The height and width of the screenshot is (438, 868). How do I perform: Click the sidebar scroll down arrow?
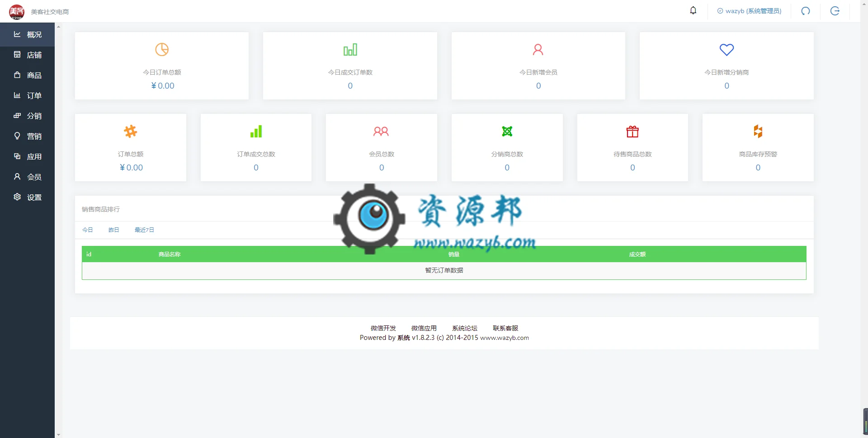click(58, 434)
